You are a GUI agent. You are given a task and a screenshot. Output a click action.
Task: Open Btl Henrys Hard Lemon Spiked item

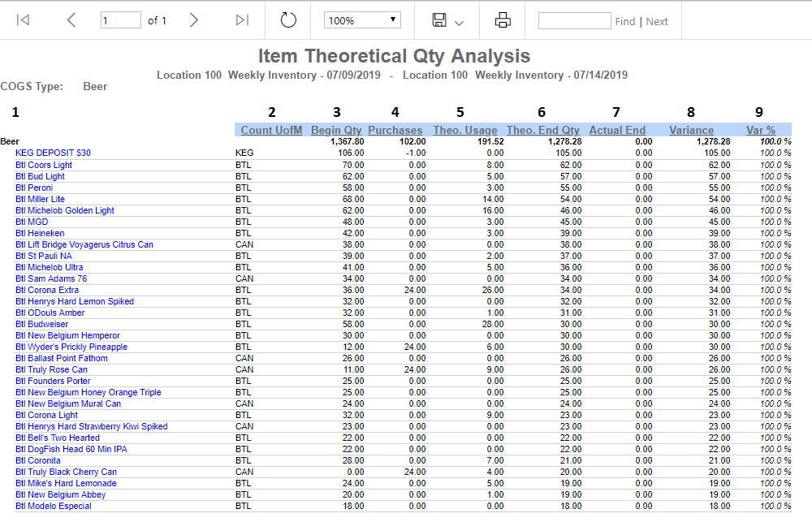pos(75,301)
